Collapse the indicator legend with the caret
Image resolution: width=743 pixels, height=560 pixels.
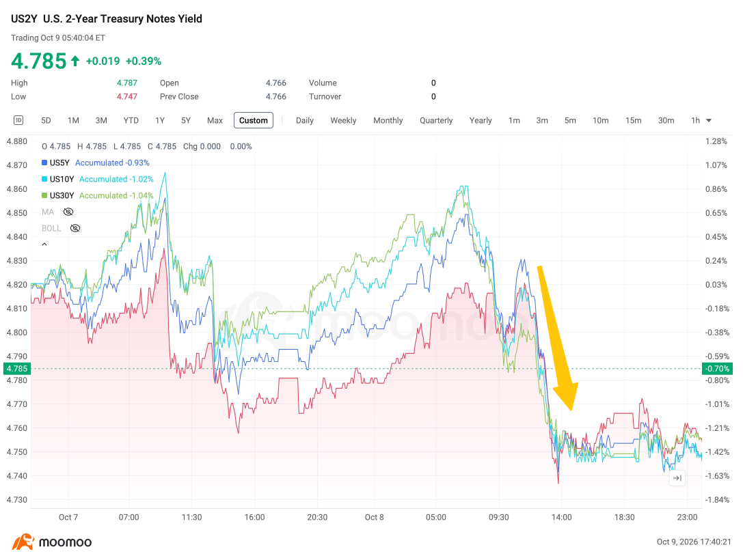tap(44, 244)
